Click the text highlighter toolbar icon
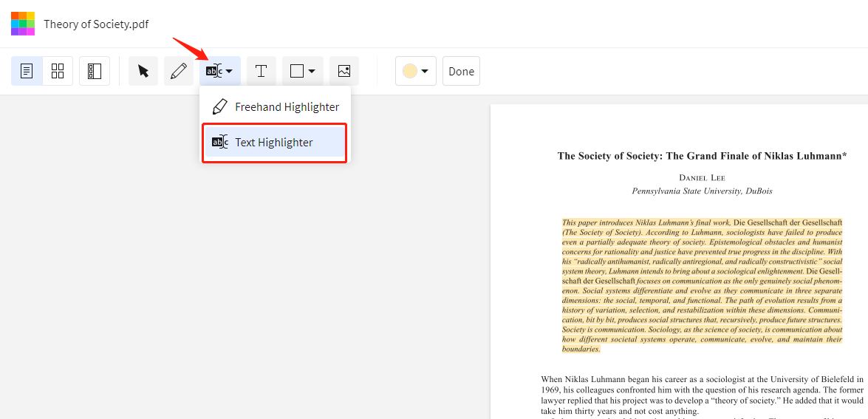Screen dimensions: 868x419 coord(213,71)
